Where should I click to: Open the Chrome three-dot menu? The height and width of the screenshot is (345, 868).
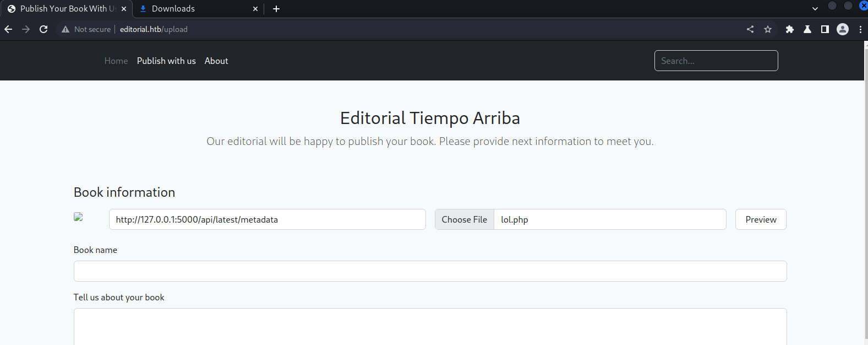coord(860,29)
